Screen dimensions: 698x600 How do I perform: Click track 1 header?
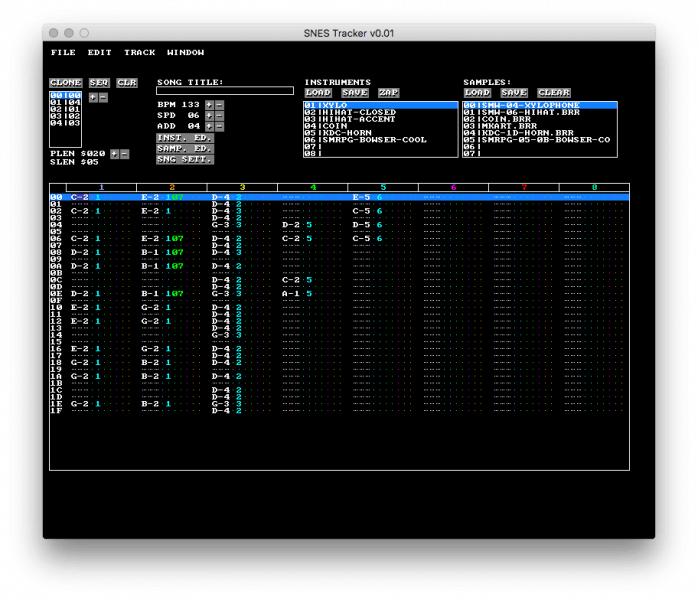101,187
